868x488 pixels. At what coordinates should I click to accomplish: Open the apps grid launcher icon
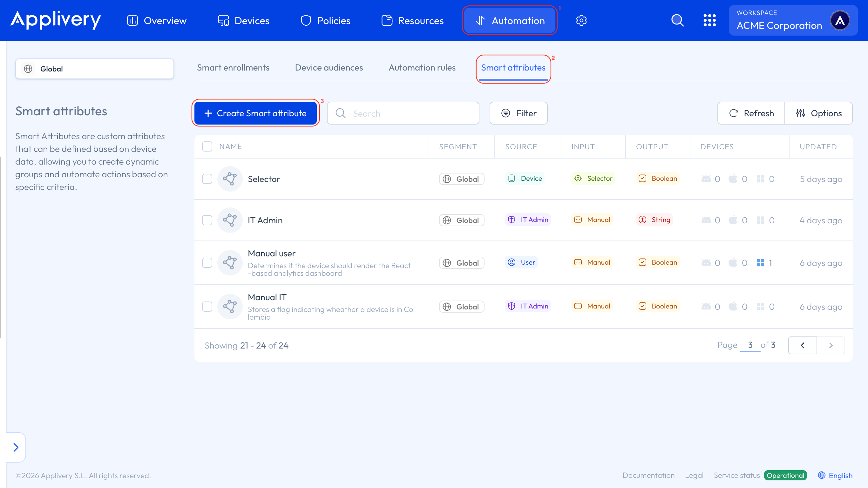click(x=709, y=21)
